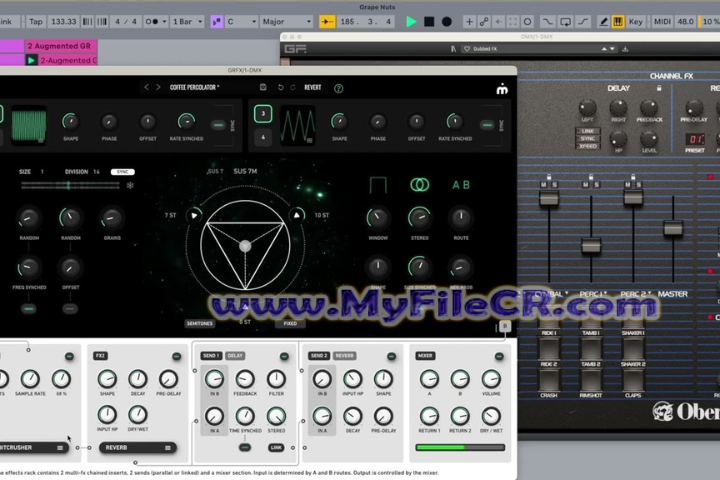Click the MIDI map mode button
This screenshot has width=720, height=480.
click(x=662, y=22)
